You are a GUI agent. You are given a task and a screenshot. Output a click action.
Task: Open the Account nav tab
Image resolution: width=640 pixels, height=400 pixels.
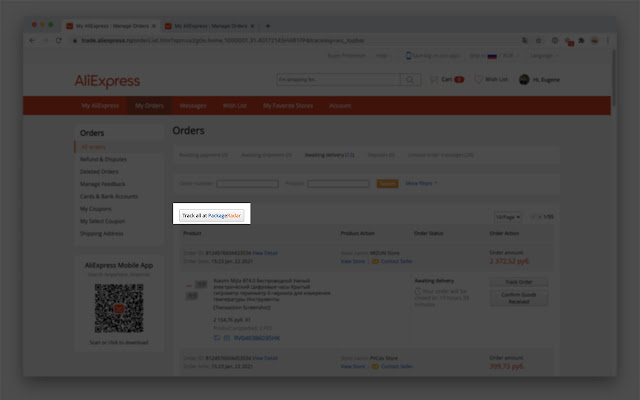coord(340,106)
